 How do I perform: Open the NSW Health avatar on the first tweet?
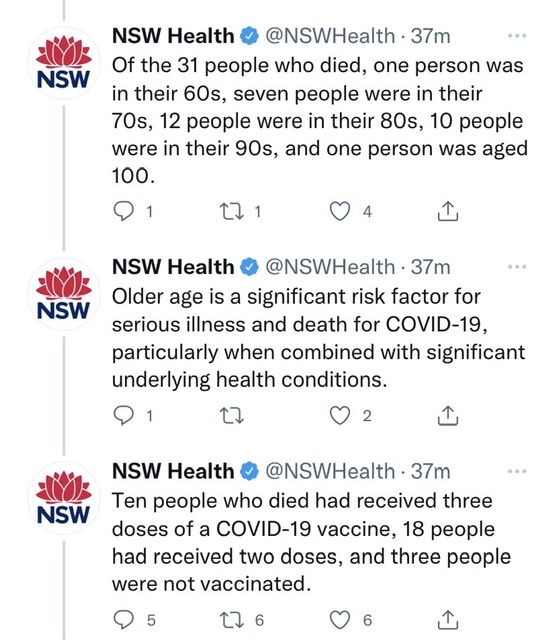pyautogui.click(x=64, y=63)
